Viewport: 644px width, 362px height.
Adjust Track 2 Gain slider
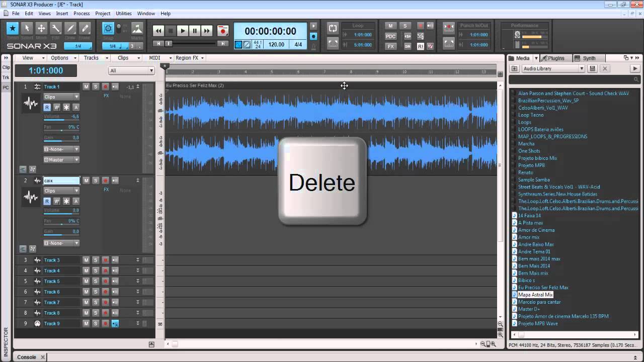tap(61, 233)
